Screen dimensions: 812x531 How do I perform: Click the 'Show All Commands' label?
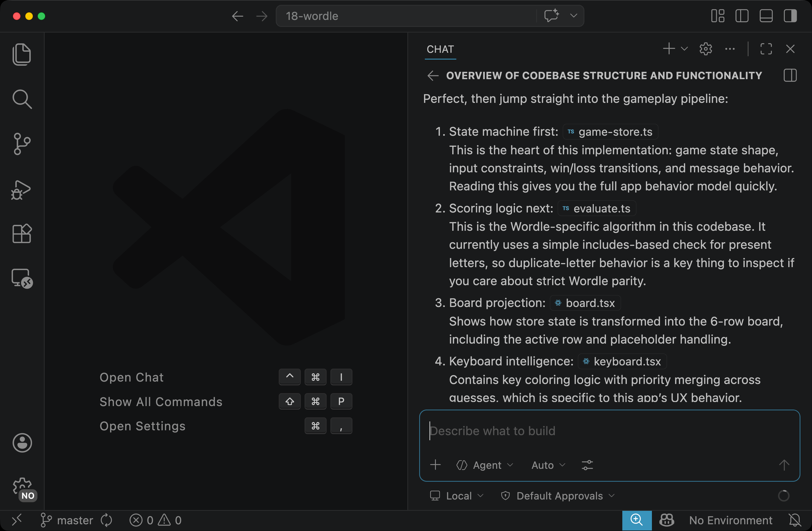coord(161,401)
